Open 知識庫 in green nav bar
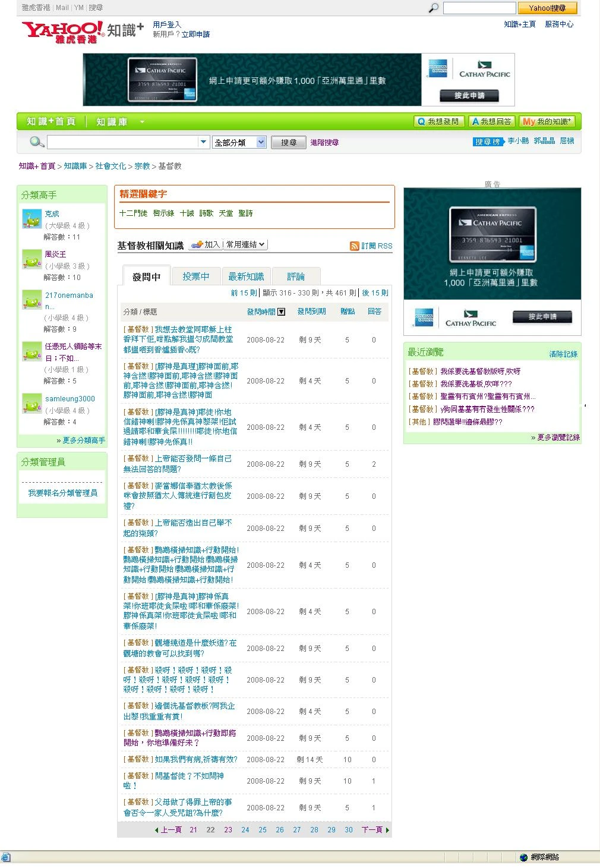This screenshot has height=868, width=600. (112, 121)
